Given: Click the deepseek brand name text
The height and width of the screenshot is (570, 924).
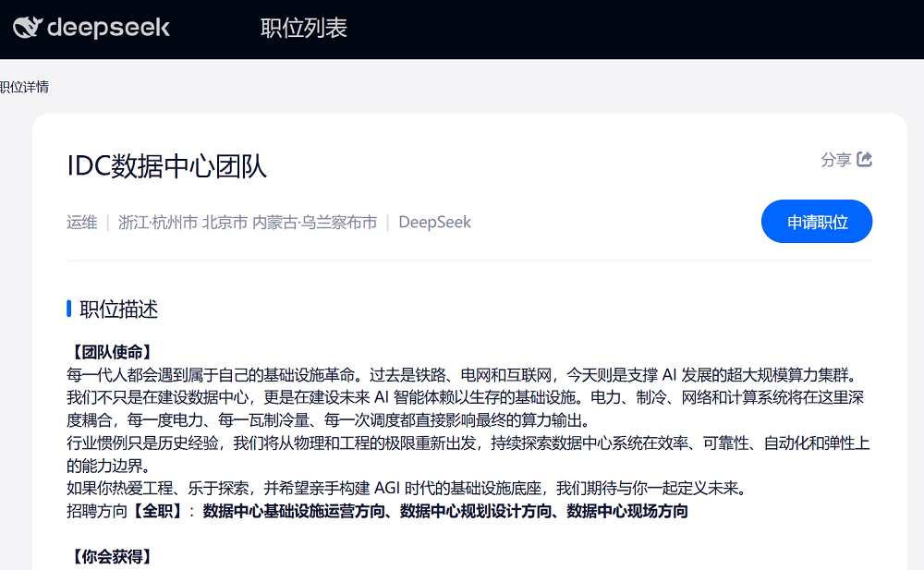Looking at the screenshot, I should 108,28.
